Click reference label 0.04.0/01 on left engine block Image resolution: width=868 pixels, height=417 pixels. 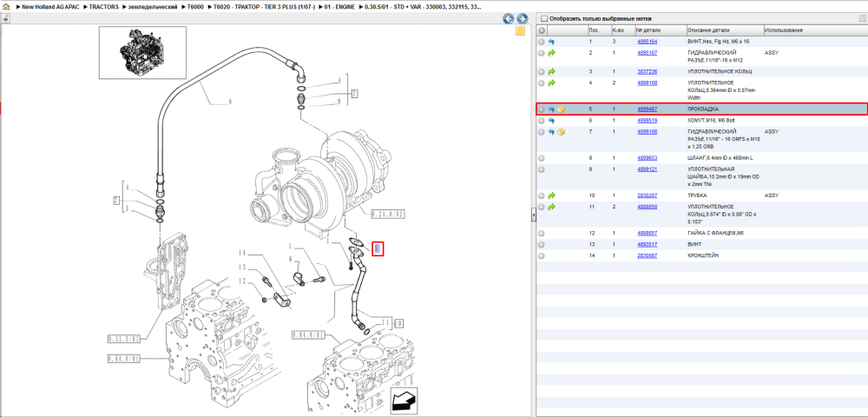pyautogui.click(x=126, y=359)
